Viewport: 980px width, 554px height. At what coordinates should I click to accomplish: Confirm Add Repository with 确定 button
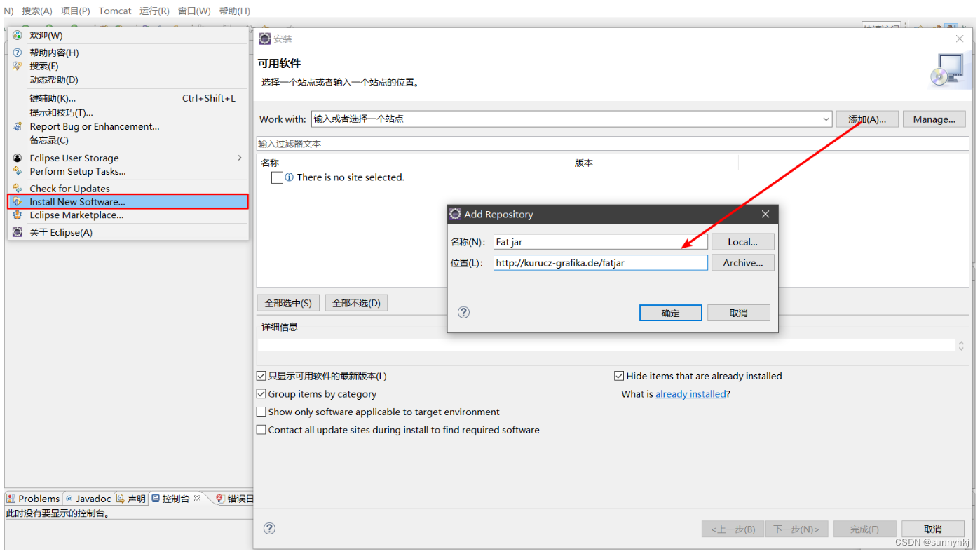point(671,313)
